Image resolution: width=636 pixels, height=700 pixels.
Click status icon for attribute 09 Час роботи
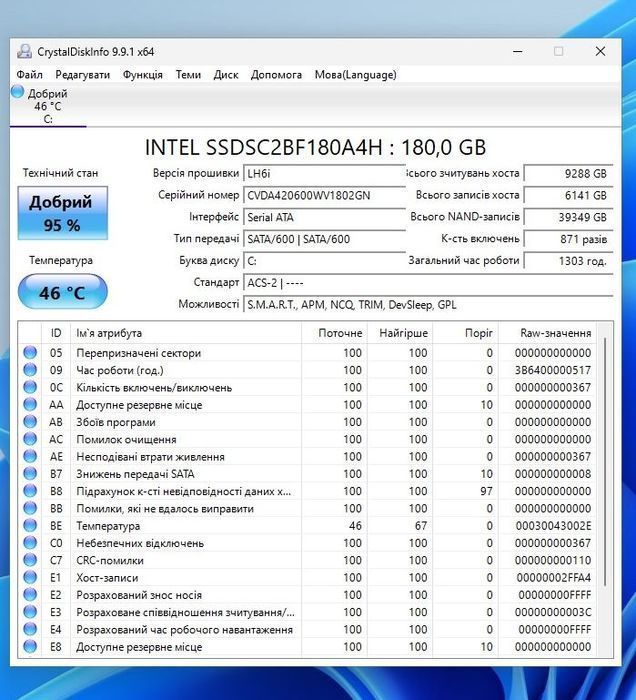point(30,370)
